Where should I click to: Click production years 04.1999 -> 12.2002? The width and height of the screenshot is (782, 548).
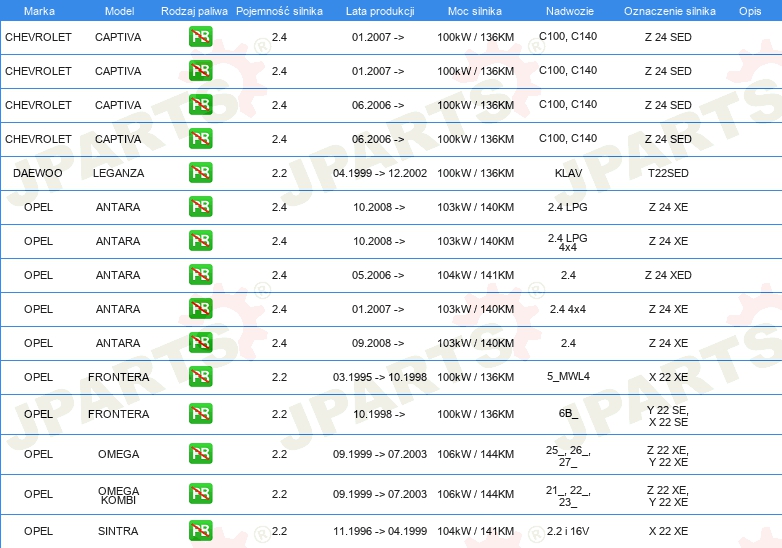[x=380, y=173]
